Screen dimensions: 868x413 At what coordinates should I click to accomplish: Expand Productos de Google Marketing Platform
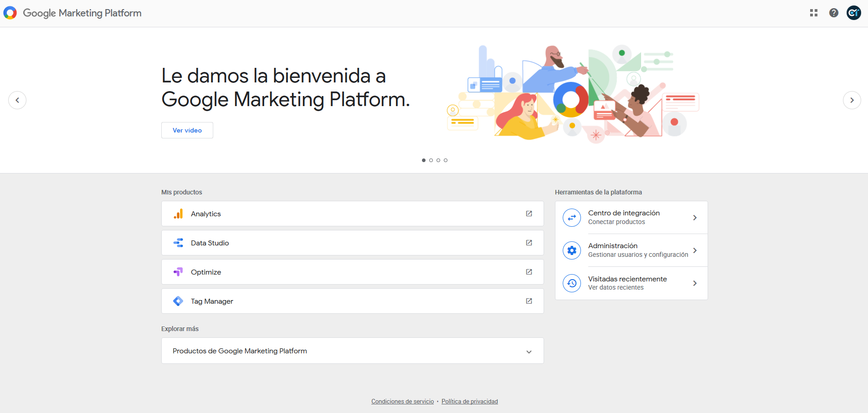(x=529, y=351)
